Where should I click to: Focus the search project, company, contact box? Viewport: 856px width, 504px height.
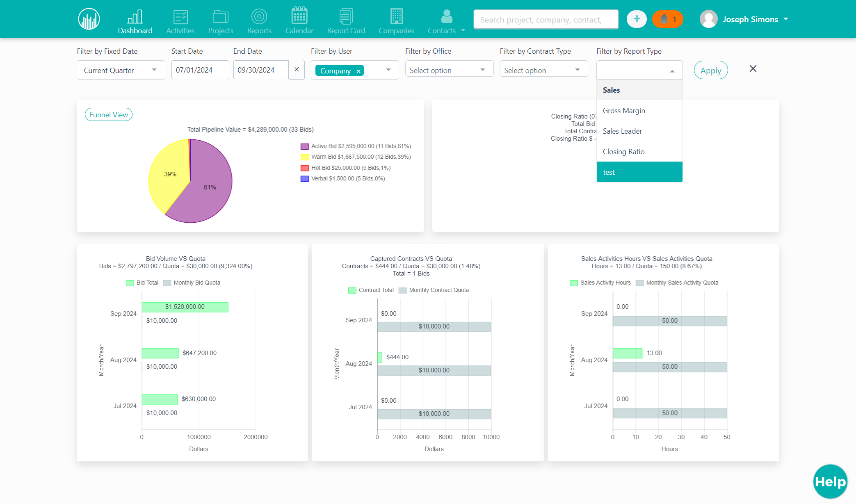[x=546, y=19]
